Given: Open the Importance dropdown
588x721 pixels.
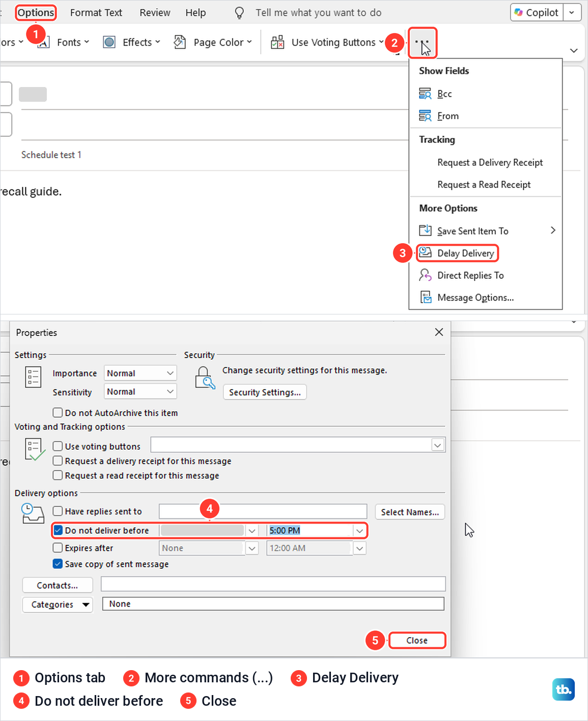Looking at the screenshot, I should pos(141,373).
